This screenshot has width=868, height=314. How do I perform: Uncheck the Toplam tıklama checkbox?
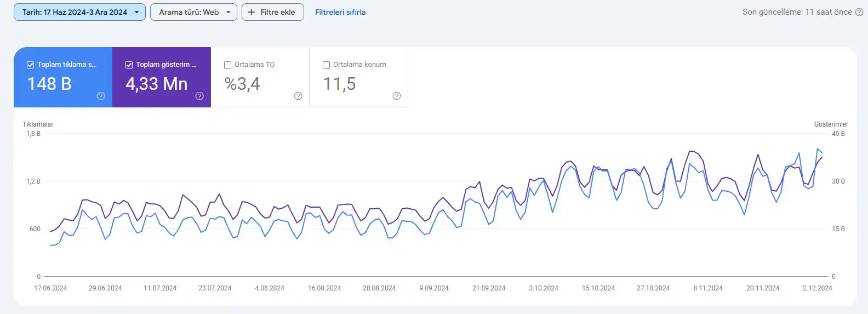31,65
